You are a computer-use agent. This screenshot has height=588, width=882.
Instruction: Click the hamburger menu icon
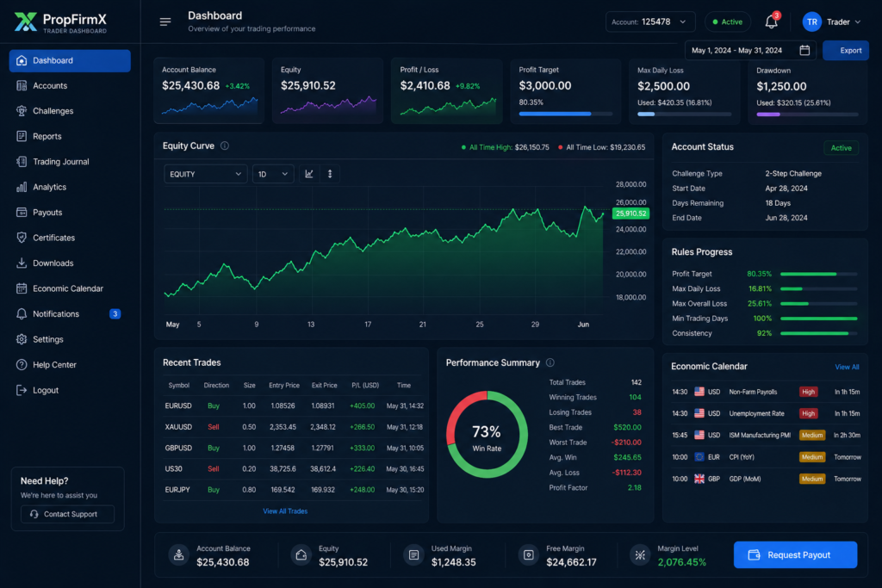tap(165, 22)
